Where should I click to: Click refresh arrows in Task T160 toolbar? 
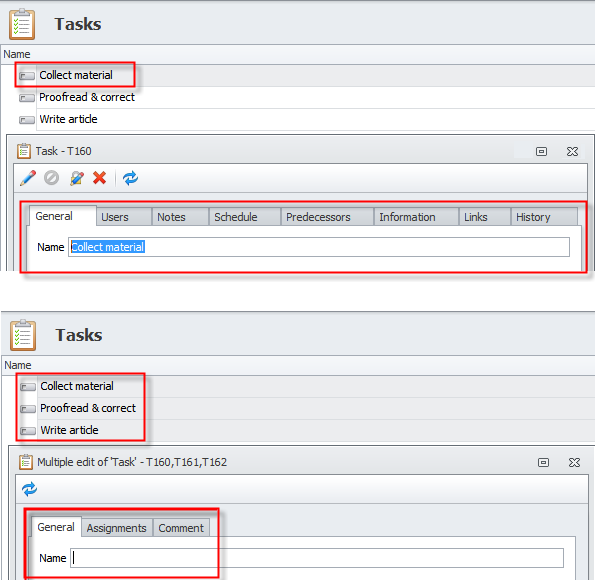point(130,178)
